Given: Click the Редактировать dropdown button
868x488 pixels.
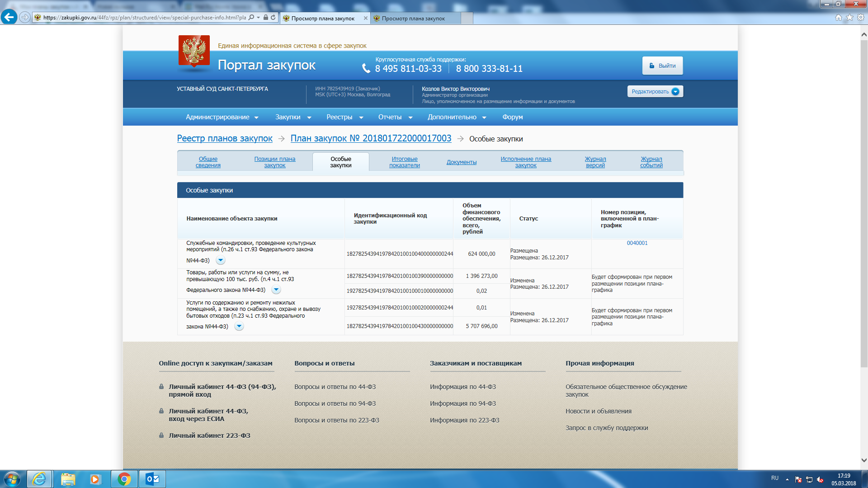Looking at the screenshot, I should 655,92.
